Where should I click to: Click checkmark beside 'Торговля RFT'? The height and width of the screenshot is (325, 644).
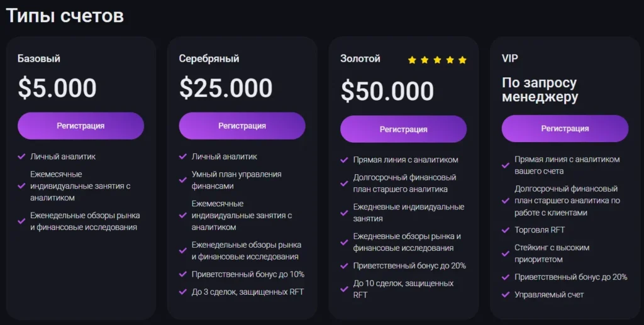506,230
